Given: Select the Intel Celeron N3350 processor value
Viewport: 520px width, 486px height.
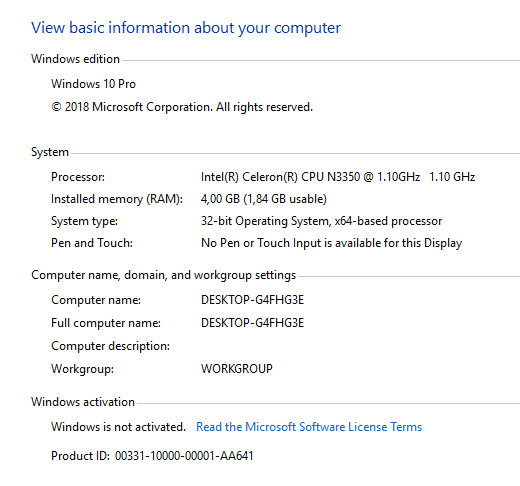Looking at the screenshot, I should [338, 177].
